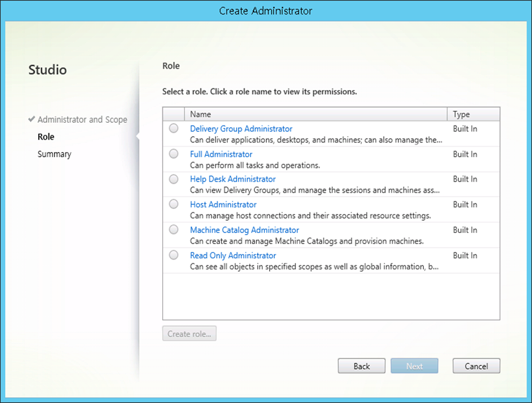
Task: Go to Administrator and Scope step
Action: click(82, 119)
